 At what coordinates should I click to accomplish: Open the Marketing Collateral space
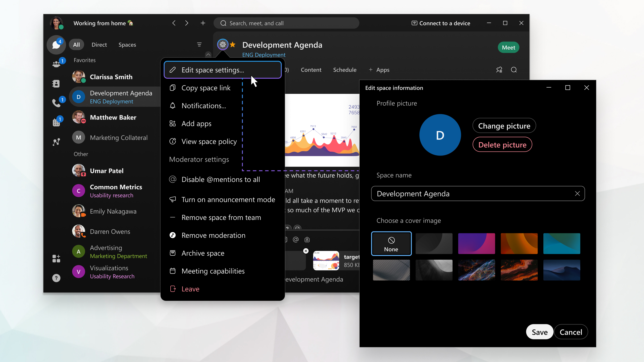click(x=114, y=137)
